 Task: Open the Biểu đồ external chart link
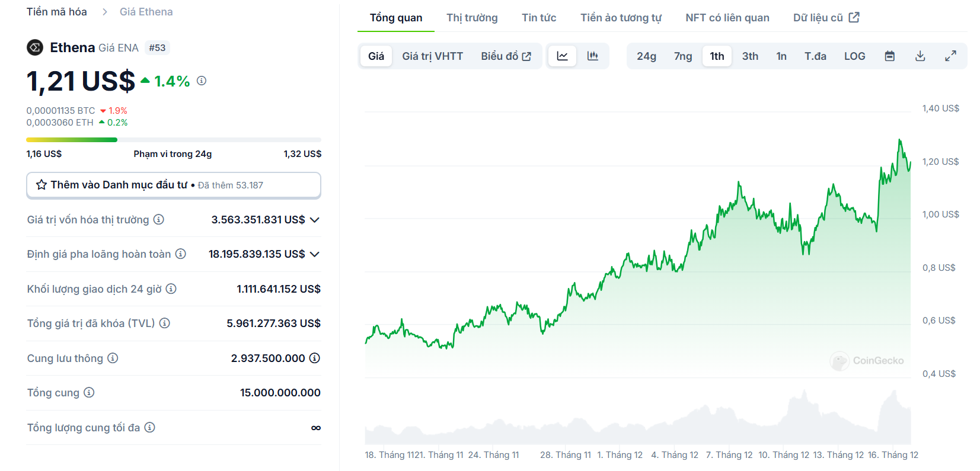506,56
